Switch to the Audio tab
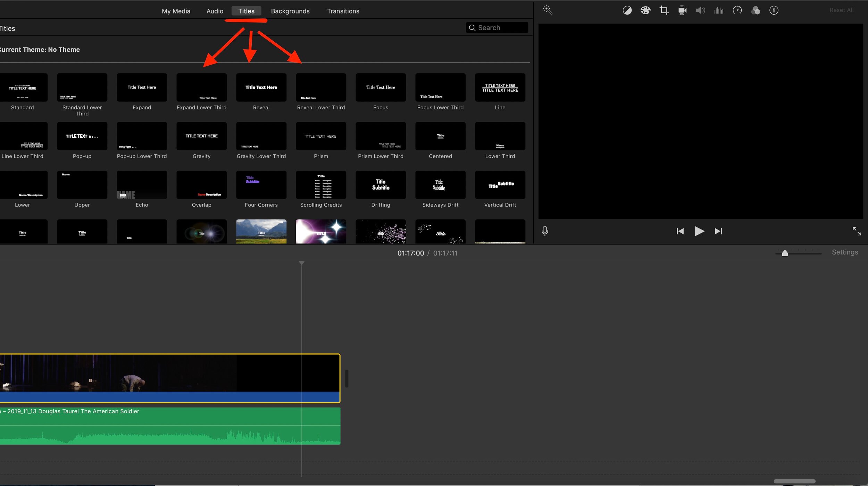The width and height of the screenshot is (868, 486). click(x=215, y=11)
